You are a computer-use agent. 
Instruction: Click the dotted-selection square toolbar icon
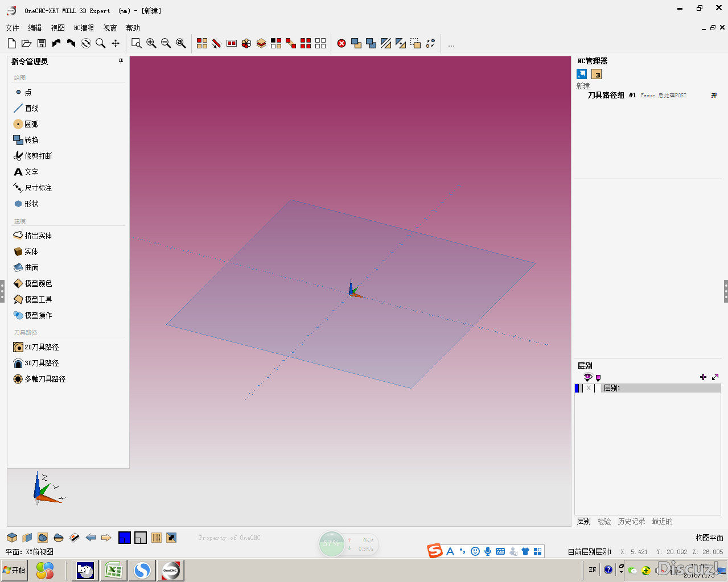pos(416,43)
